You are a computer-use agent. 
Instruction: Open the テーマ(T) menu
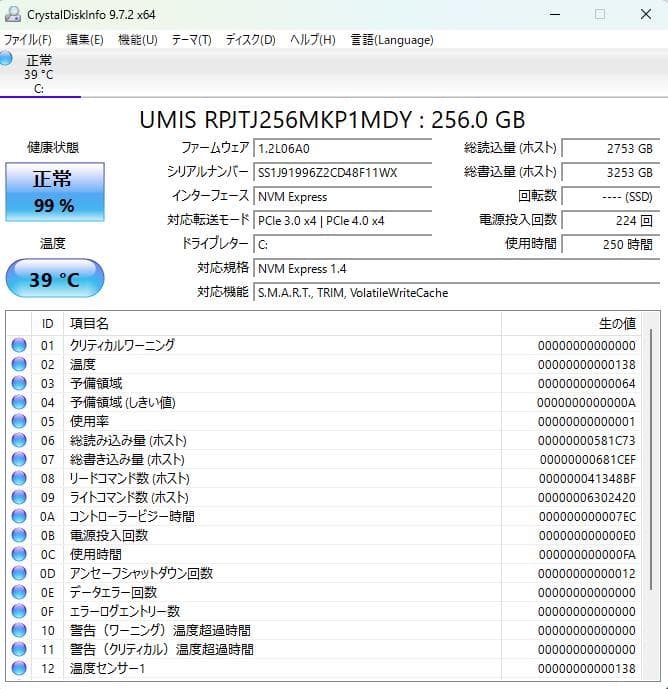[191, 40]
